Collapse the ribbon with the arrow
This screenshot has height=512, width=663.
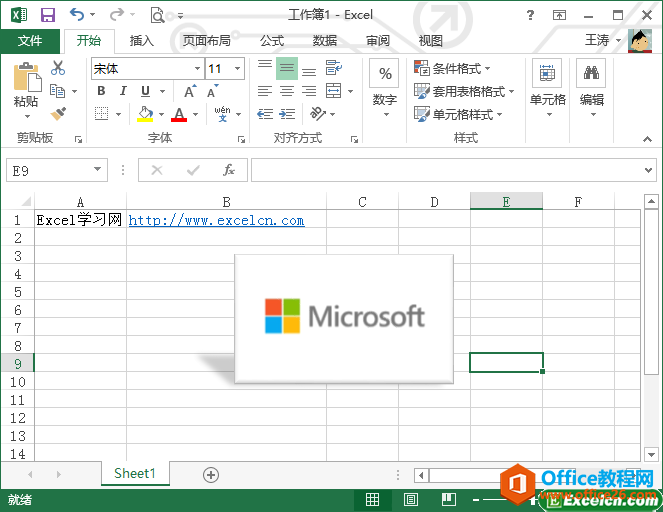647,139
